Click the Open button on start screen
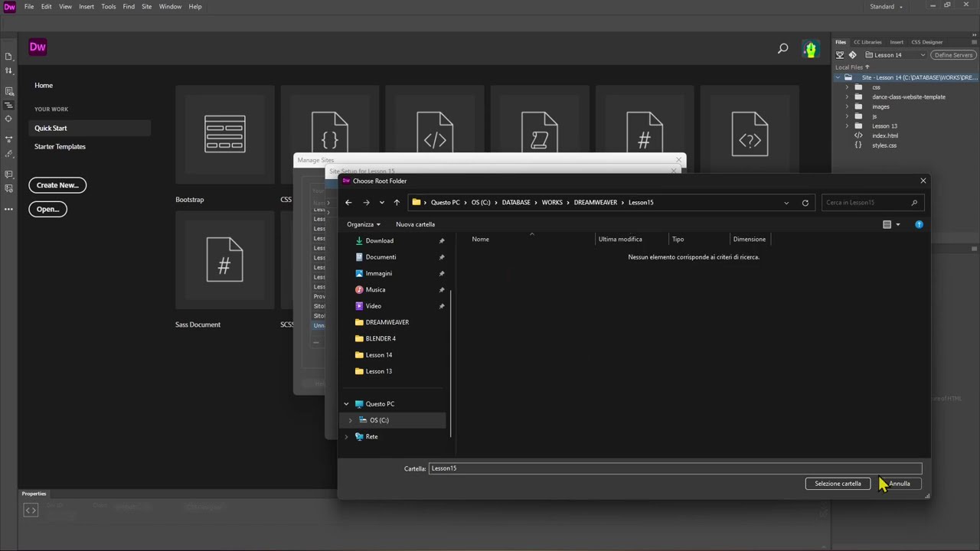 click(x=47, y=209)
